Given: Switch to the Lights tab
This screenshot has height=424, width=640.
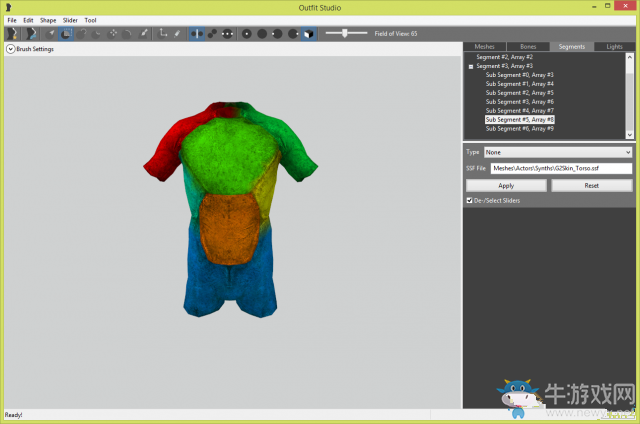Looking at the screenshot, I should [x=614, y=47].
